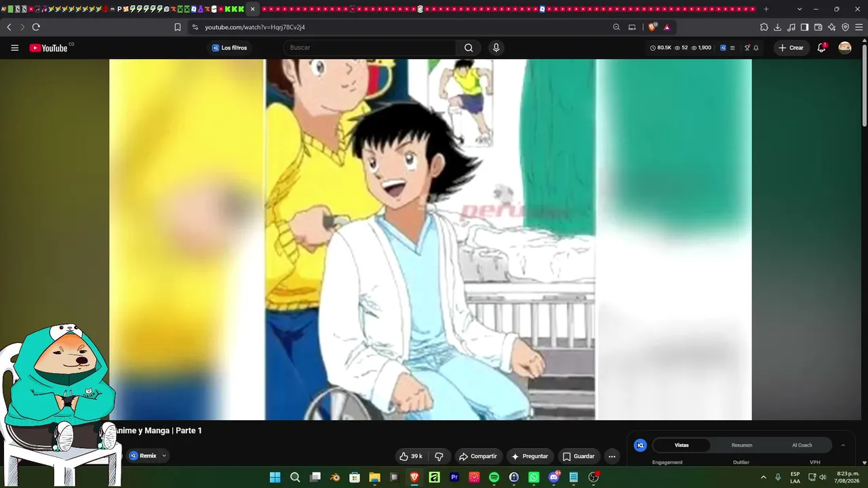Viewport: 868px width, 488px height.
Task: Expand the Remix button dropdown arrow
Action: (x=164, y=456)
